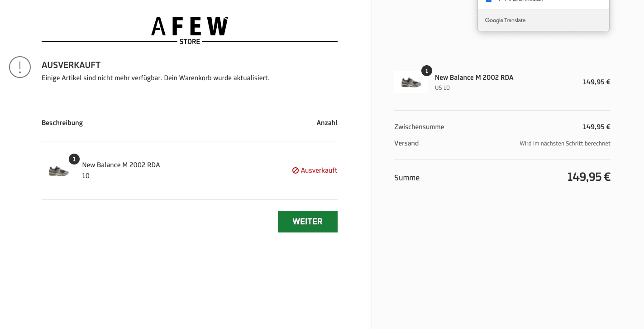This screenshot has height=329, width=644.
Task: Click quantity badge in order summary
Action: 426,71
